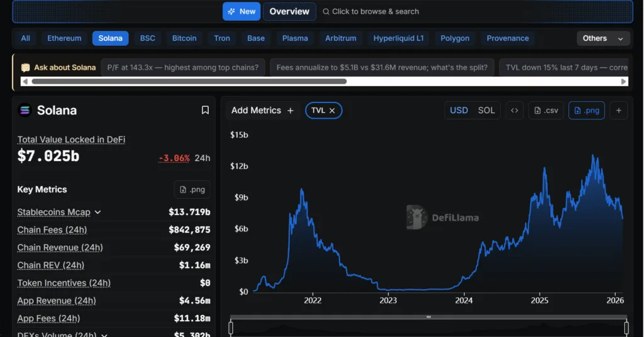The width and height of the screenshot is (644, 337).
Task: Click the Ask about Solana chat icon
Action: (x=25, y=67)
